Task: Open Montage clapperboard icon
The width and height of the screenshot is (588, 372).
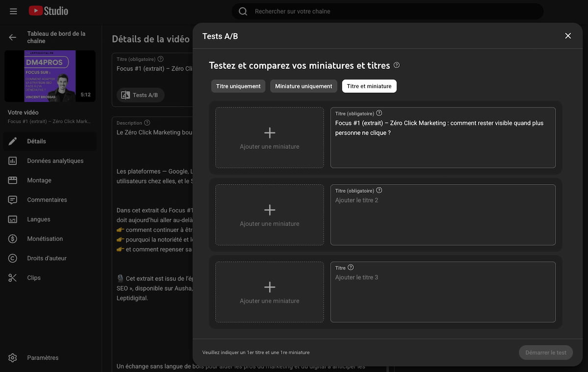Action: (x=13, y=180)
